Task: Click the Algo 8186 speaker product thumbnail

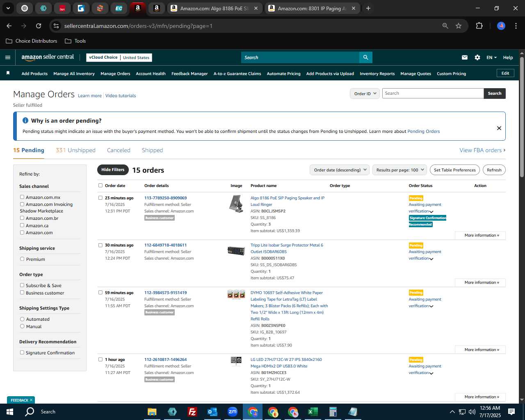Action: pyautogui.click(x=236, y=203)
